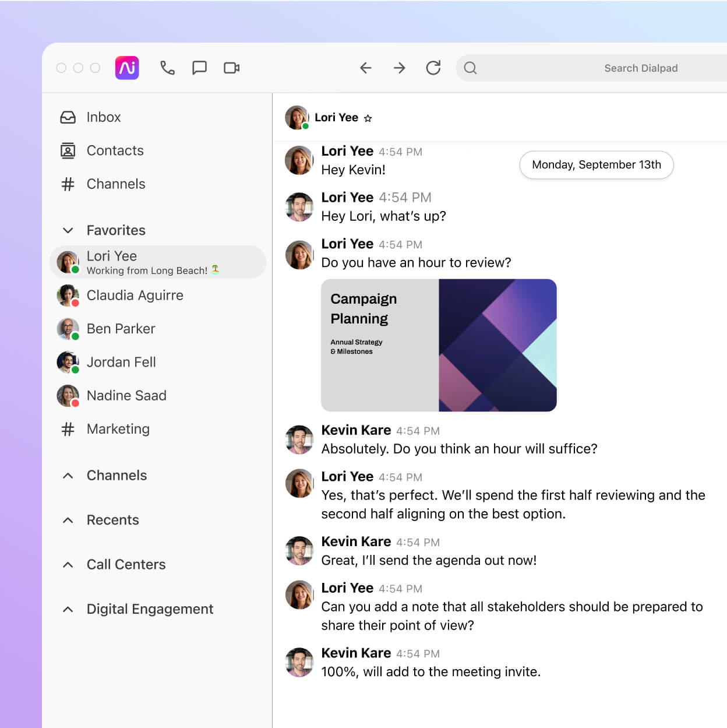The width and height of the screenshot is (727, 728).
Task: Click the Monday, September 13th date pill
Action: pos(596,165)
